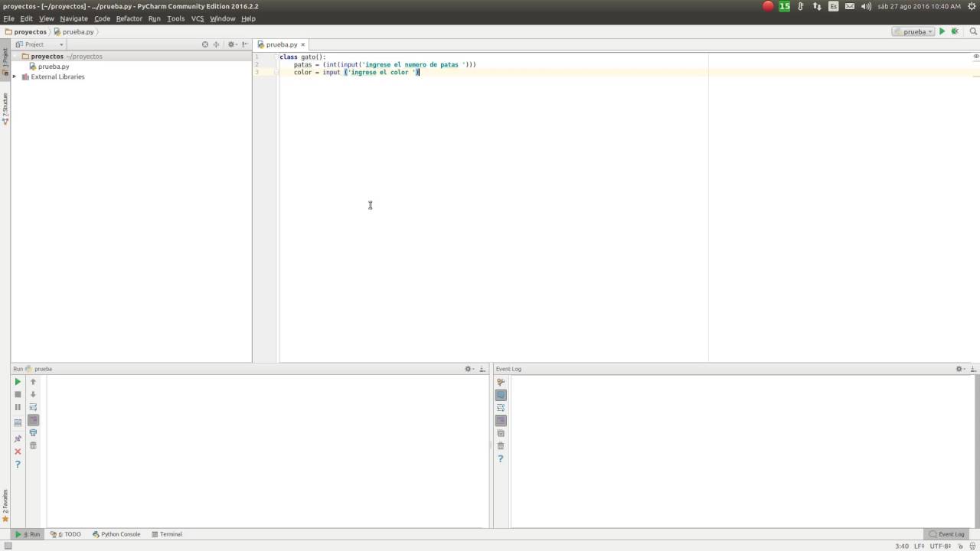Toggle scroll to end in Run panel
Screen dimensions: 980x551
coord(33,420)
